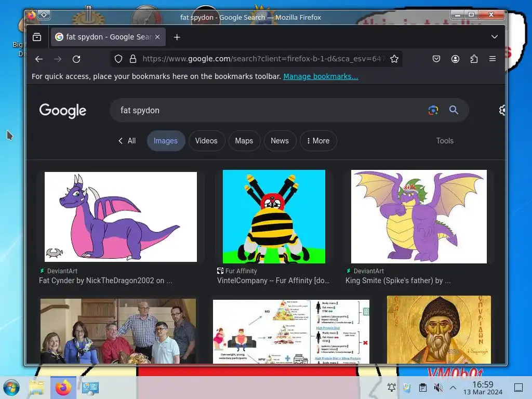Open the Fat Cynder purple dragon thumbnail
This screenshot has width=532, height=399.
pyautogui.click(x=121, y=217)
